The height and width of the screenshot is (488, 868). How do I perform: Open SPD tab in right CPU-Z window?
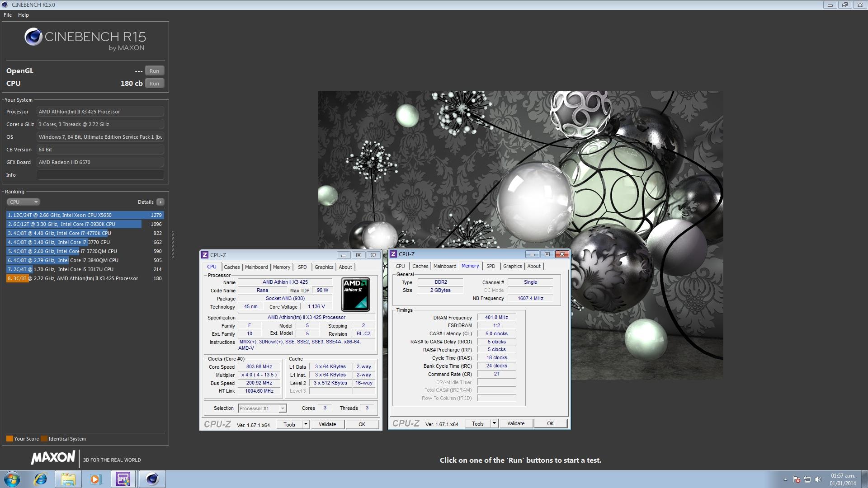pos(491,266)
